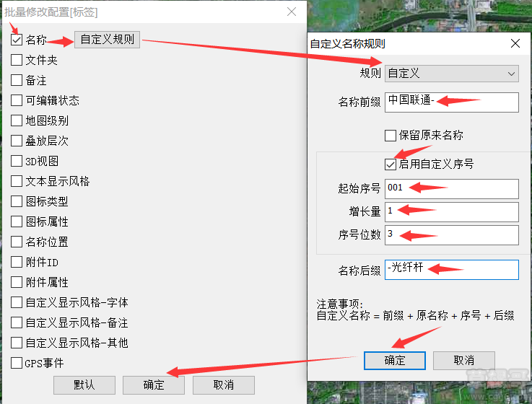Screen dimensions: 532x404
Task: Click 取消 in 批量修改配置 dialog
Action: click(x=224, y=385)
